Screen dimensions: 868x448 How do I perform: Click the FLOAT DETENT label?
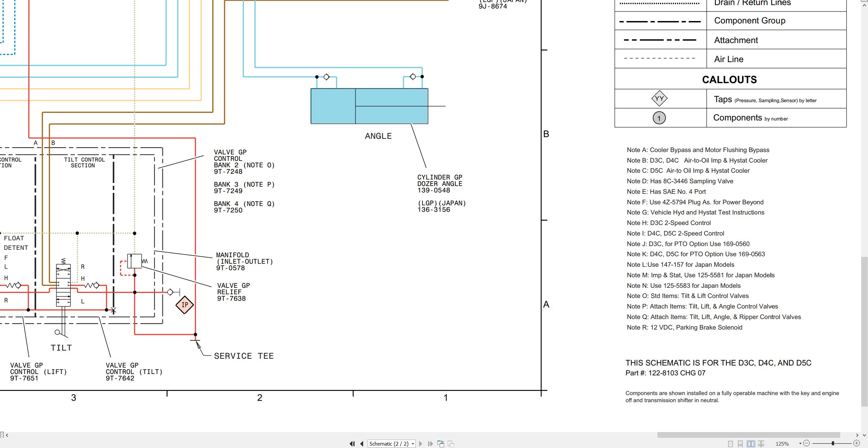16,243
